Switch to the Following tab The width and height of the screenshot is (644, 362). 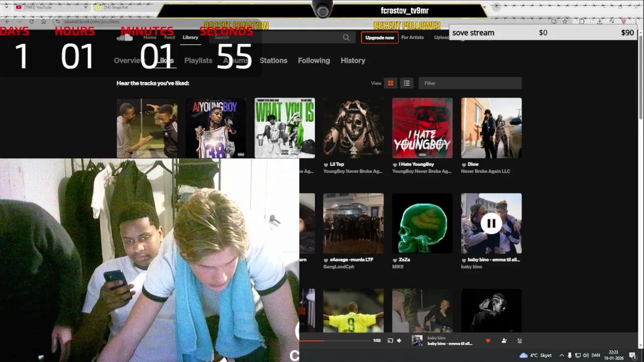(x=314, y=60)
